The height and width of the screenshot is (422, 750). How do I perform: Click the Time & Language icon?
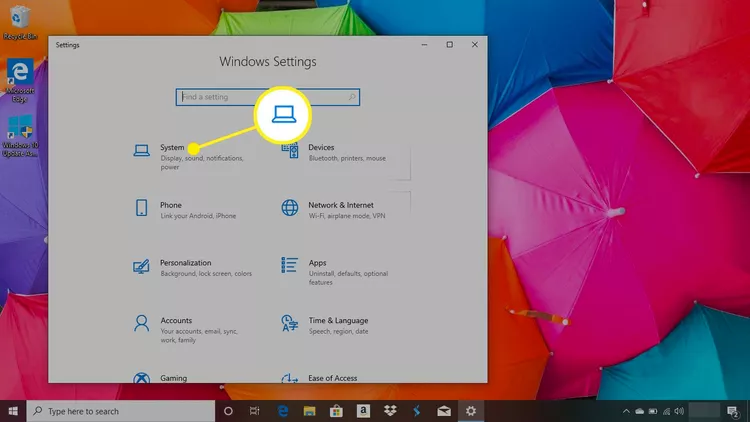click(289, 323)
